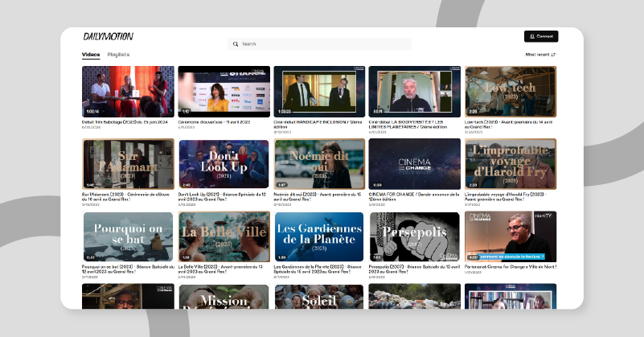
Task: Click the CINEMA FOR CHANGE Bande-annonce title
Action: tap(414, 197)
